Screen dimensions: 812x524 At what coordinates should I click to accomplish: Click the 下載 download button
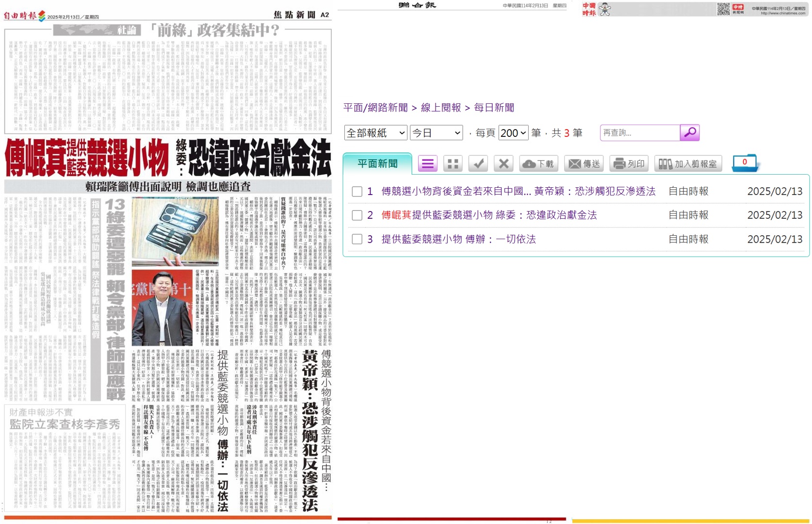[x=538, y=164]
